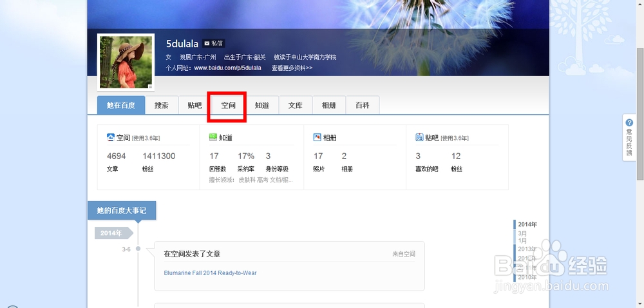This screenshot has height=308, width=644.
Task: Open the 相册 tab
Action: (329, 105)
